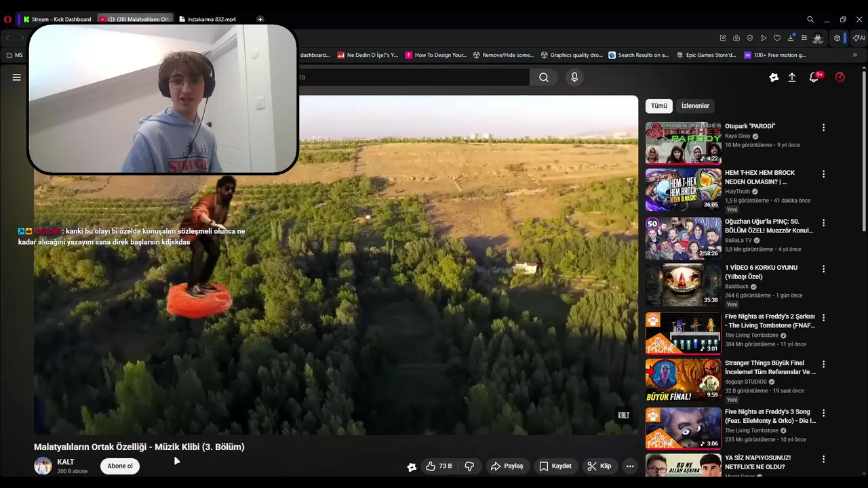Click the YouTube search magnifier button
Viewport: 868px width, 488px height.
tap(544, 77)
